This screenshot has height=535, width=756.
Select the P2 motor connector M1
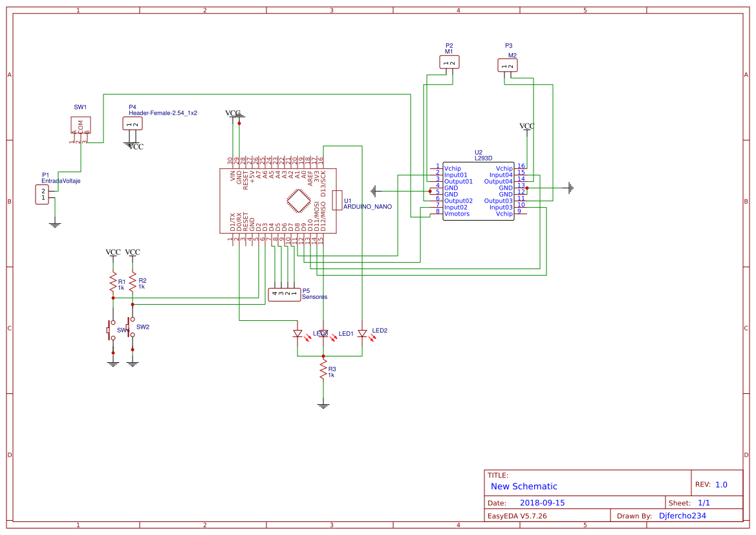449,61
